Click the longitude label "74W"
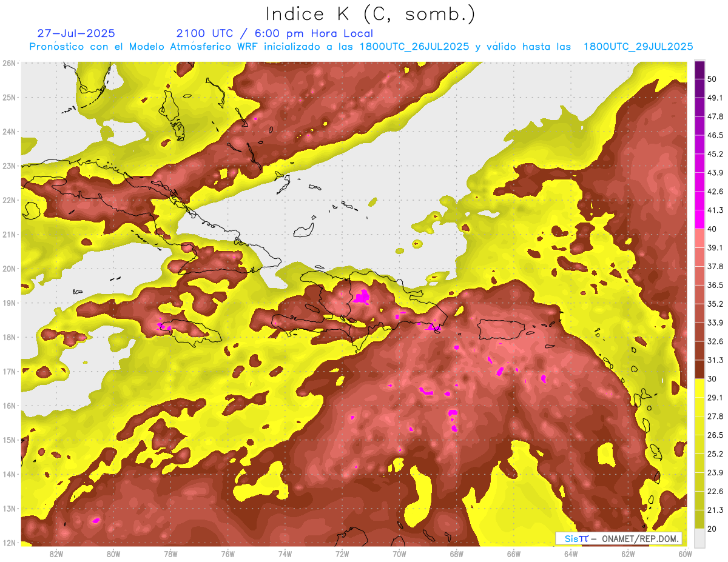Viewport: 728px width, 562px height. pyautogui.click(x=285, y=554)
